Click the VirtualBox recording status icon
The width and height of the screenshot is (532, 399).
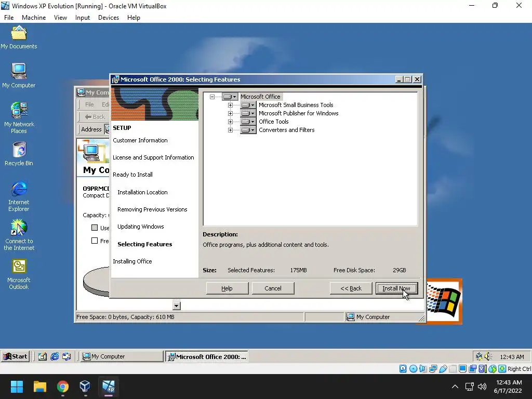click(x=473, y=369)
